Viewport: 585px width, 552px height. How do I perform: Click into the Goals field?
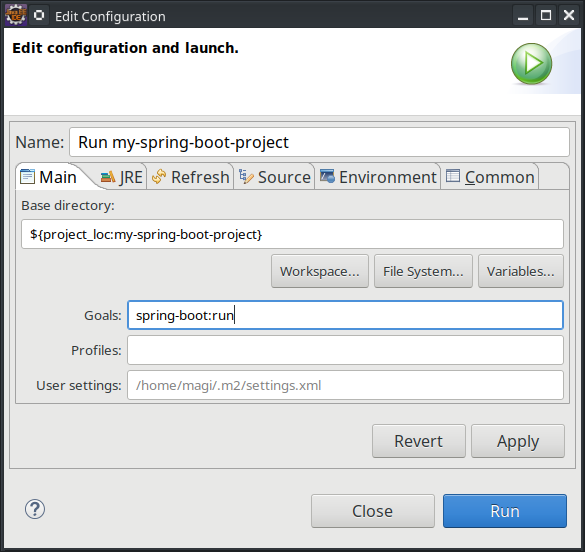pyautogui.click(x=345, y=315)
